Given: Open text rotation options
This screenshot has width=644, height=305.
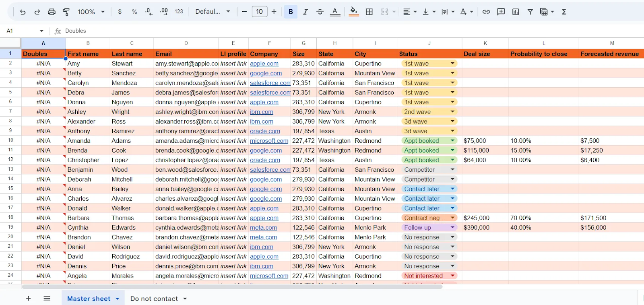Looking at the screenshot, I should [466, 12].
